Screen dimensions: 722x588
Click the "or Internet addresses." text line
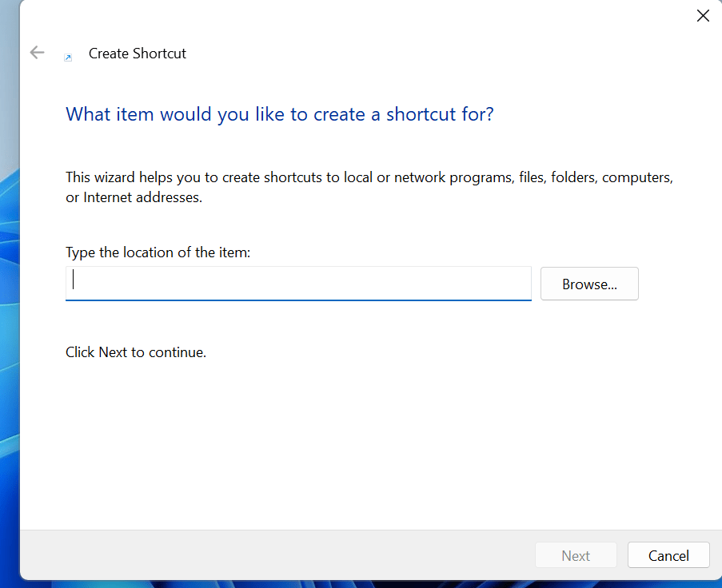tap(134, 197)
